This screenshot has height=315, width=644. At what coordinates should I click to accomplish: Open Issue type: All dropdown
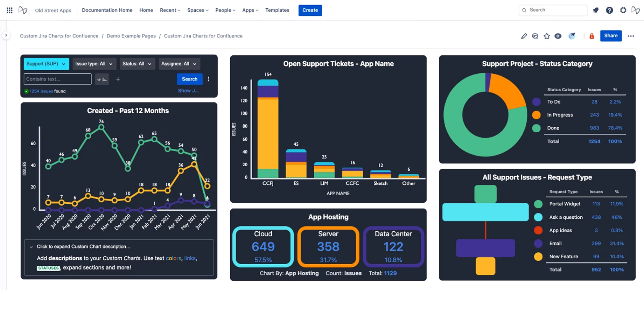tap(94, 64)
